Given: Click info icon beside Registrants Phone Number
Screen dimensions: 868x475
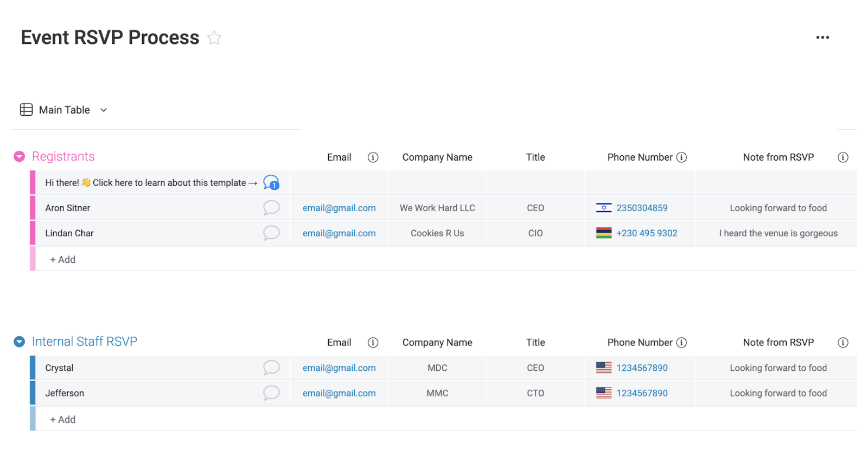Looking at the screenshot, I should (682, 157).
